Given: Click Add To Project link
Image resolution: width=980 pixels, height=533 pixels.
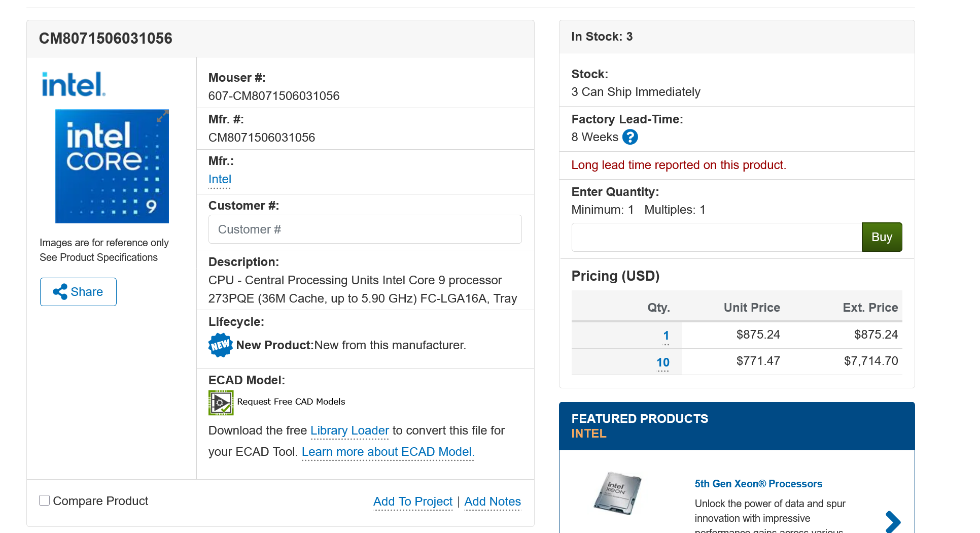Looking at the screenshot, I should click(412, 502).
